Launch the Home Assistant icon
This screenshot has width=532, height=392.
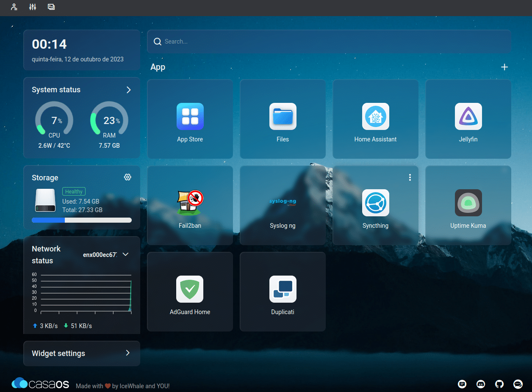[x=376, y=116]
